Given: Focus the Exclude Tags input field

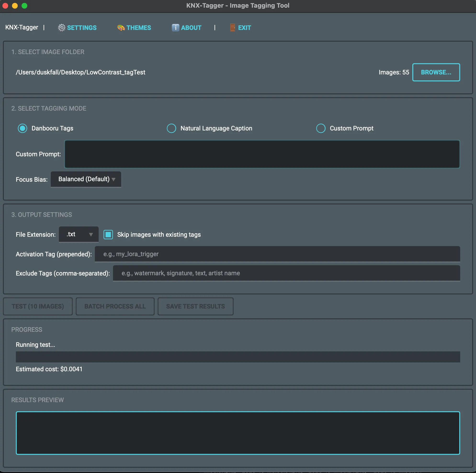Looking at the screenshot, I should point(286,273).
